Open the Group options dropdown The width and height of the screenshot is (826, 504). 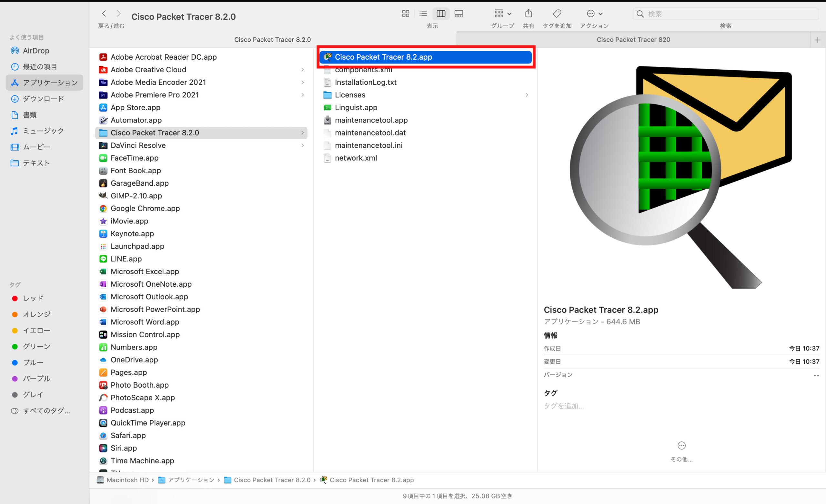click(502, 14)
